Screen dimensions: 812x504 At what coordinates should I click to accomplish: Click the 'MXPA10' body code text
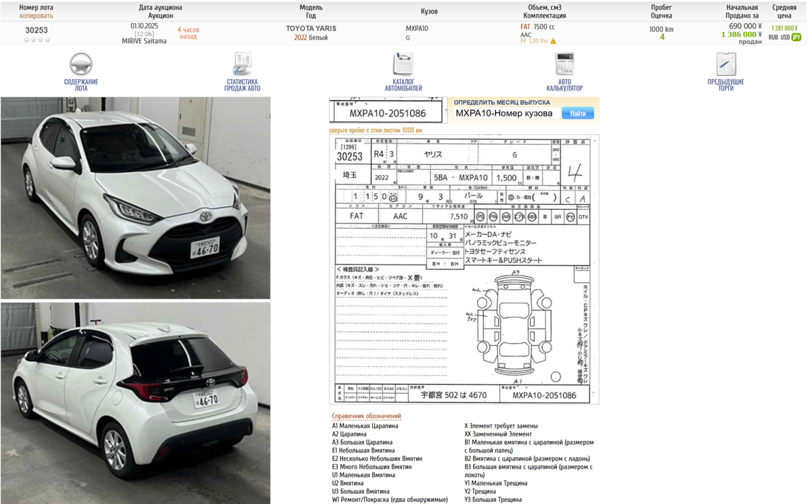pyautogui.click(x=417, y=28)
